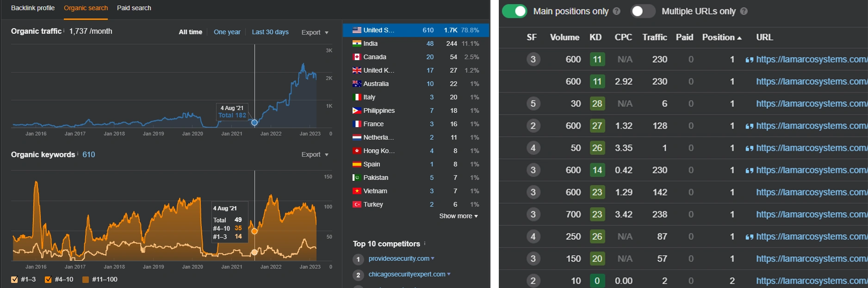
Task: Click the United States flag icon
Action: (x=357, y=30)
